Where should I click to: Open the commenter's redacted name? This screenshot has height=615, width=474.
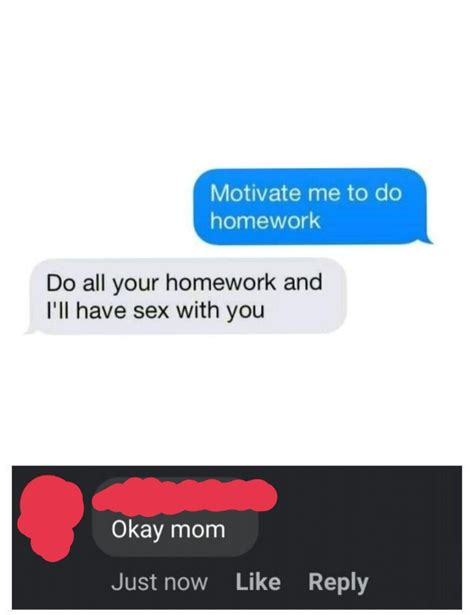185,497
